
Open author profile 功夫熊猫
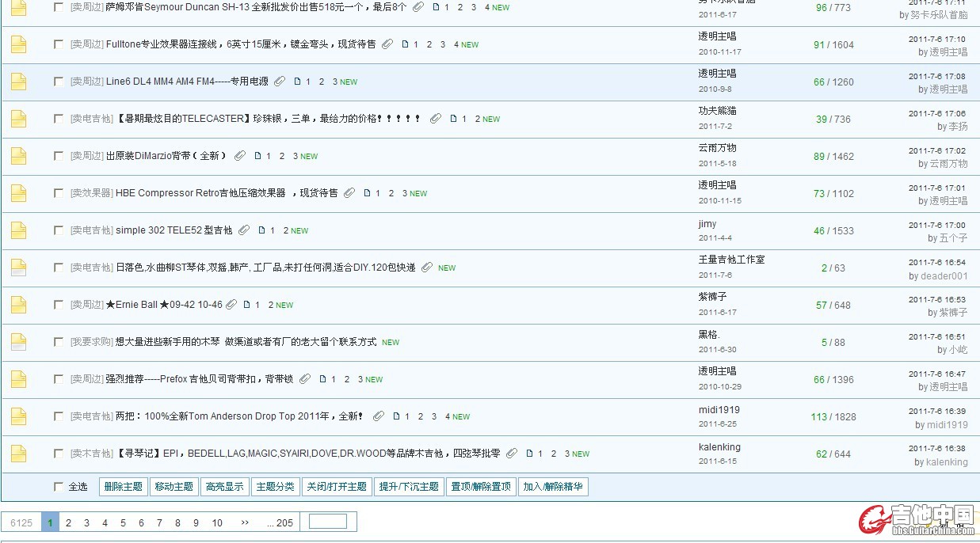coord(718,111)
